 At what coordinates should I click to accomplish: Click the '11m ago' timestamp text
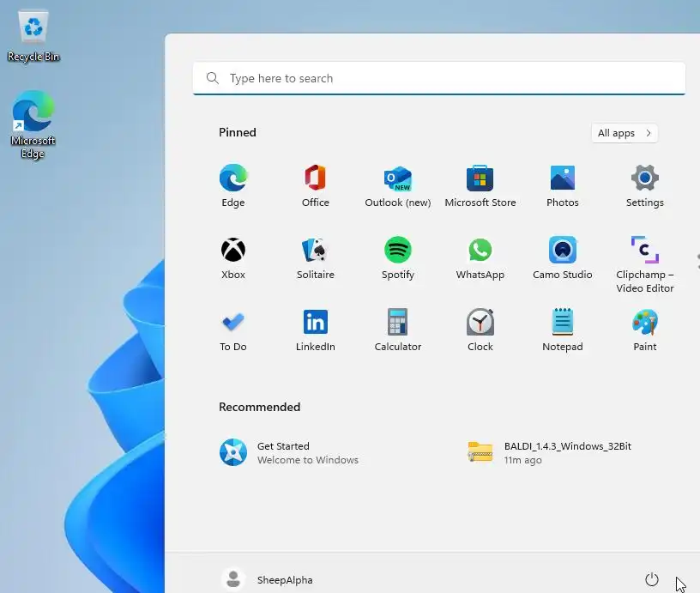(522, 460)
